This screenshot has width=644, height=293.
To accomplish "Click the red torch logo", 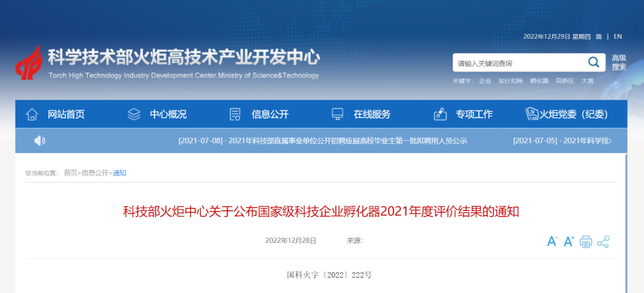I will (x=29, y=63).
